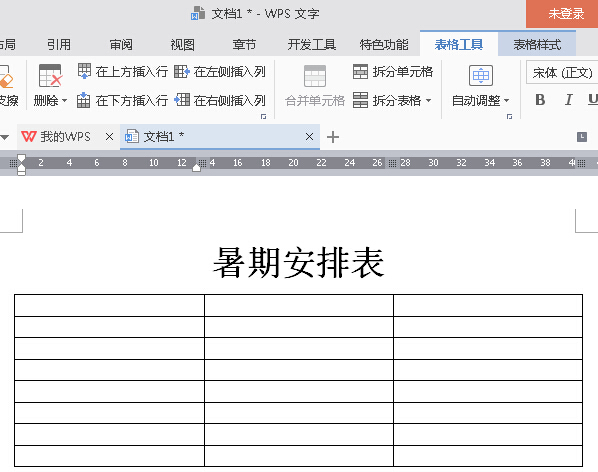Image resolution: width=598 pixels, height=472 pixels.
Task: Click the auto-fit (自动调整) icon
Action: (x=481, y=75)
